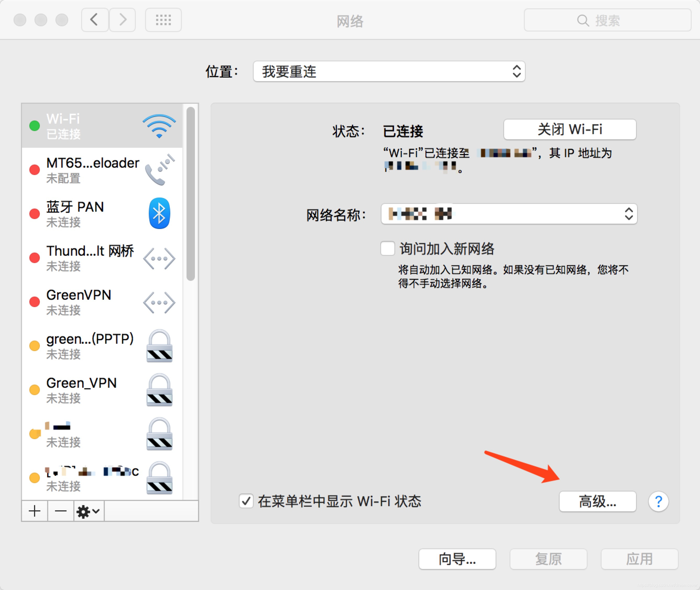
Task: Click yellow status dot of Green_VPN
Action: [34, 390]
